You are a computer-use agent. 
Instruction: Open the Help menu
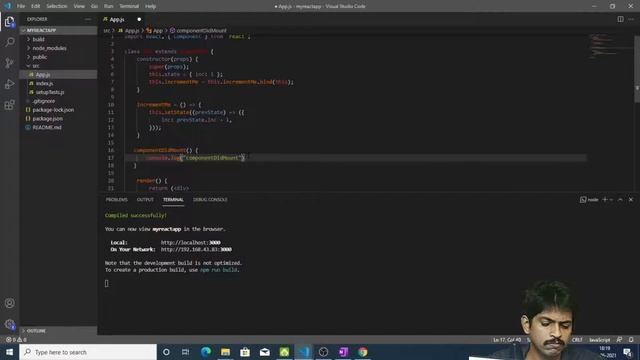click(x=150, y=6)
